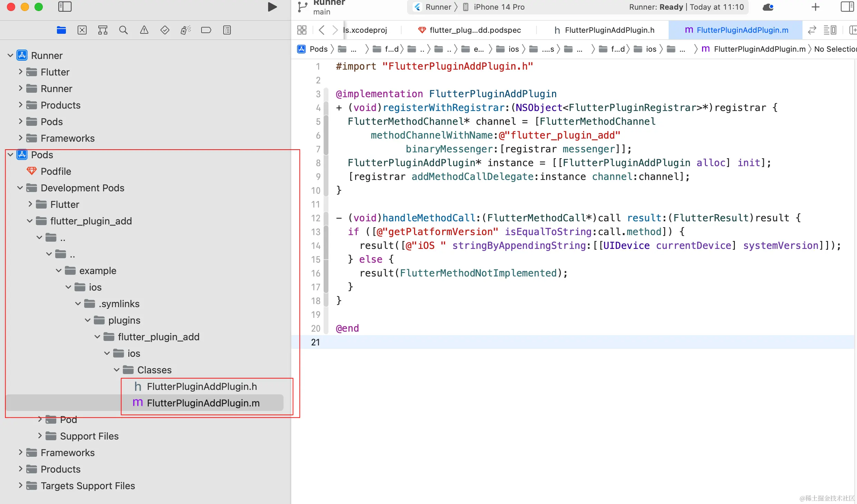
Task: Open the Source Control navigator
Action: 82,30
